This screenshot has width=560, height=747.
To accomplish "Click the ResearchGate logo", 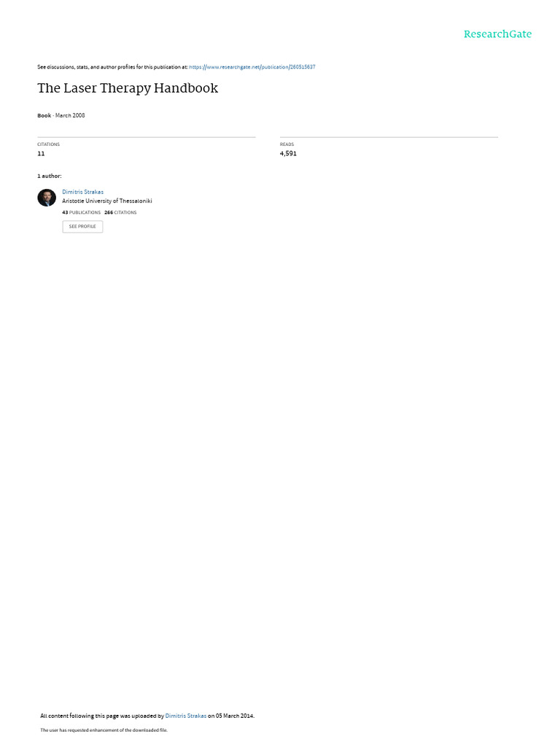I will point(497,34).
